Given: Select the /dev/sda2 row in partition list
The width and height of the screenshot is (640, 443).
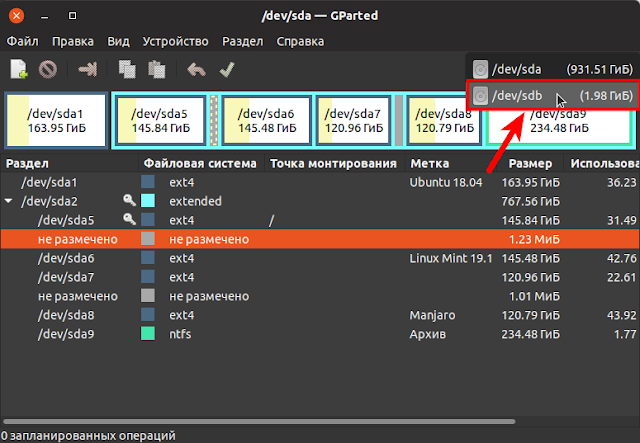Looking at the screenshot, I should click(x=320, y=201).
